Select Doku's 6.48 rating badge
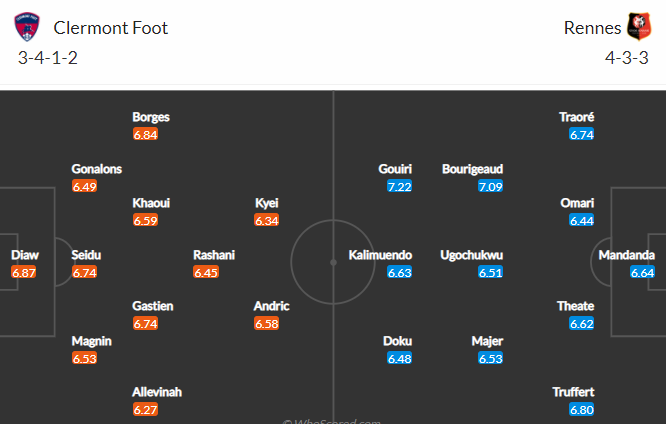Image resolution: width=666 pixels, height=424 pixels. pyautogui.click(x=399, y=359)
